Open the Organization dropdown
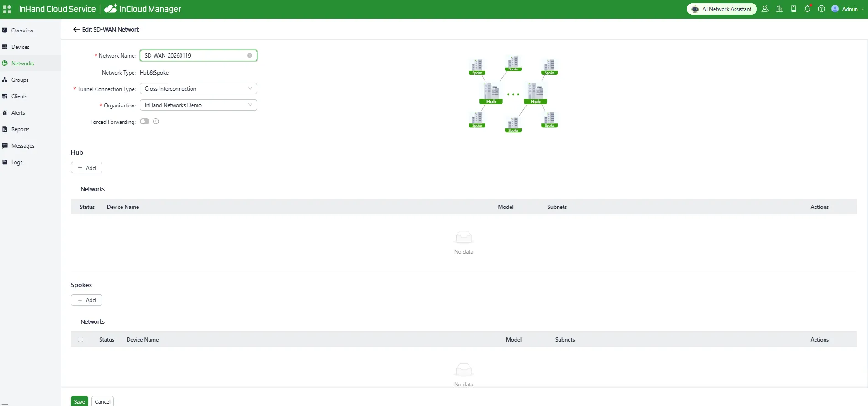The width and height of the screenshot is (868, 406). click(x=198, y=105)
